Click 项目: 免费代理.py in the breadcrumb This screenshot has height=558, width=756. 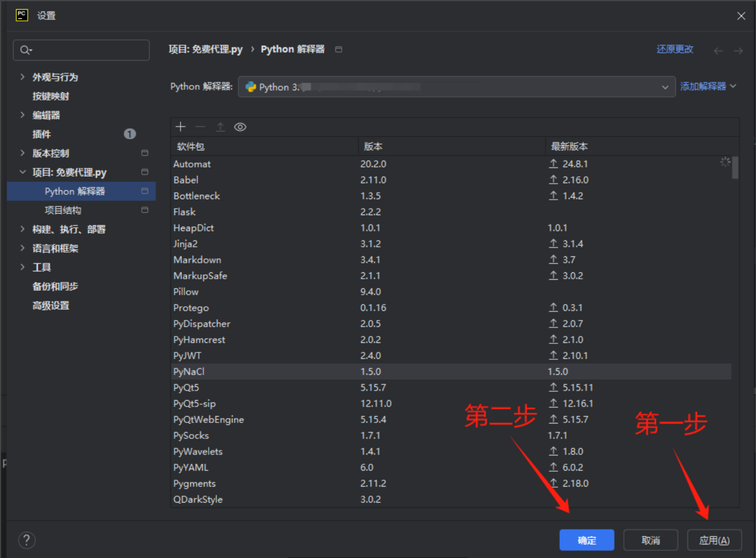205,49
